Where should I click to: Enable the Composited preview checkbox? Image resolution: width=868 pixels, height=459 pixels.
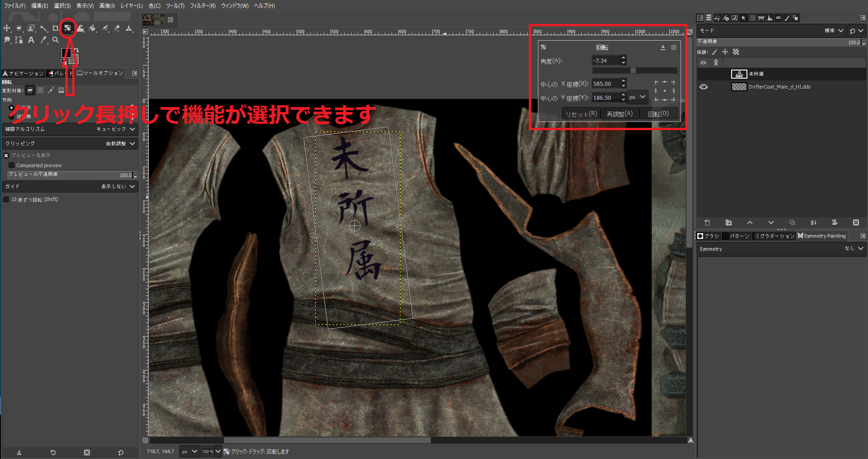click(12, 165)
